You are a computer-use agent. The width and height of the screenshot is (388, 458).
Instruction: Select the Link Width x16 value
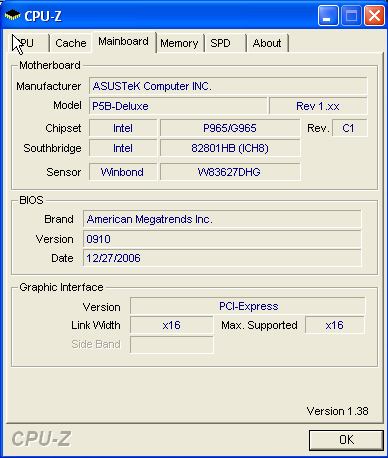171,325
